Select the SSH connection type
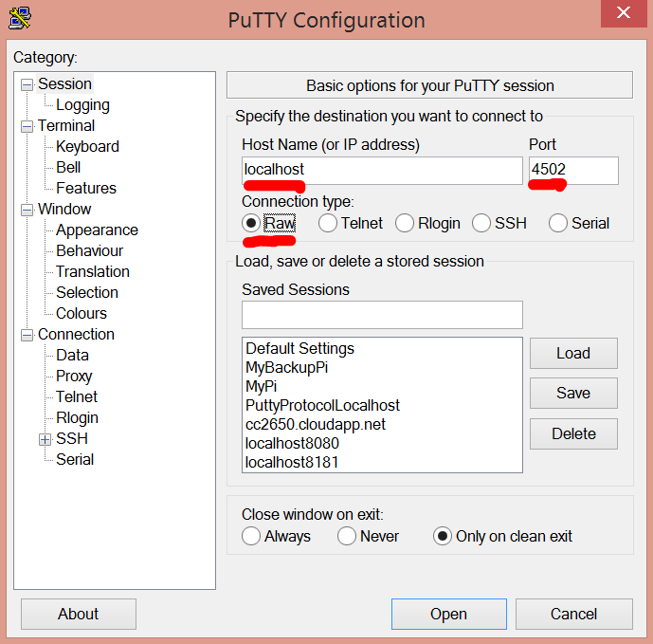This screenshot has width=653, height=644. pos(481,224)
